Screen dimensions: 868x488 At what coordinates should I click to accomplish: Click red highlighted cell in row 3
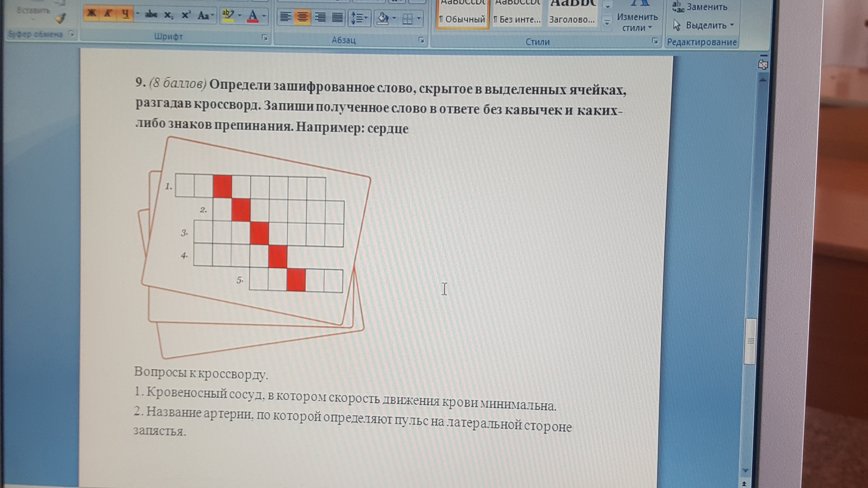pyautogui.click(x=260, y=233)
